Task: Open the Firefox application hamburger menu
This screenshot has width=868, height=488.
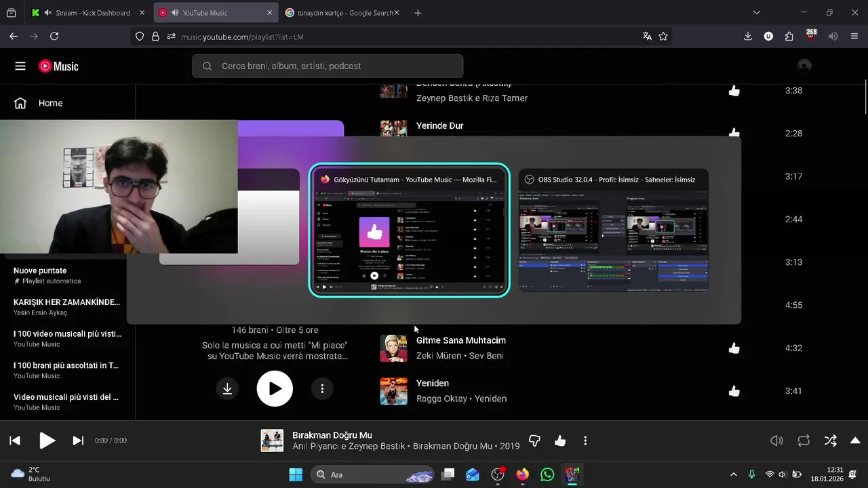Action: click(x=854, y=37)
